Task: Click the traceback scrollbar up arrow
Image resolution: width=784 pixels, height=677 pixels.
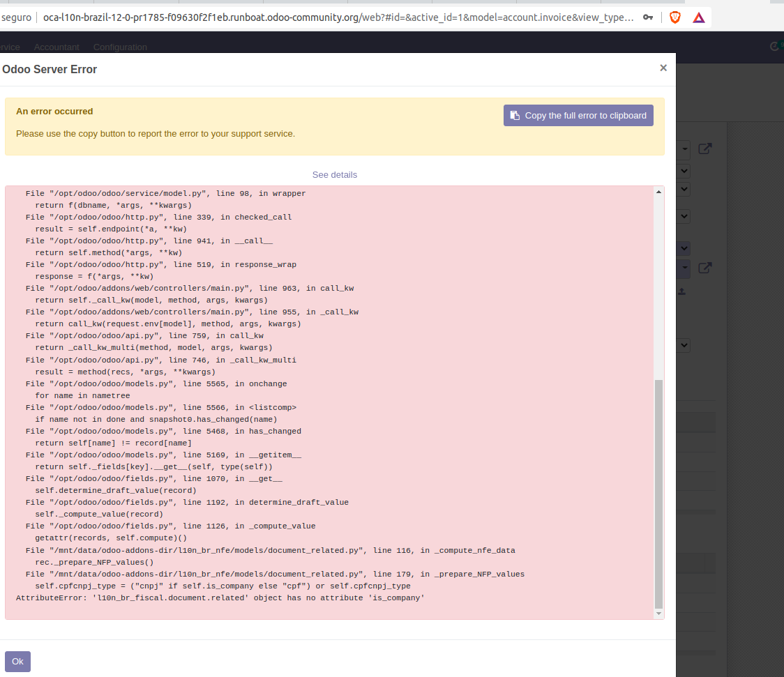Action: pos(658,192)
